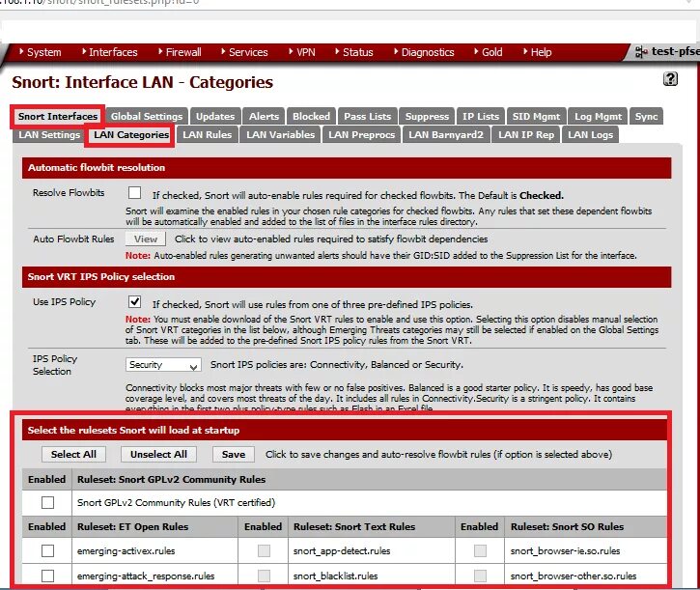
Task: Switch to the IP Lists tab
Action: tap(481, 117)
